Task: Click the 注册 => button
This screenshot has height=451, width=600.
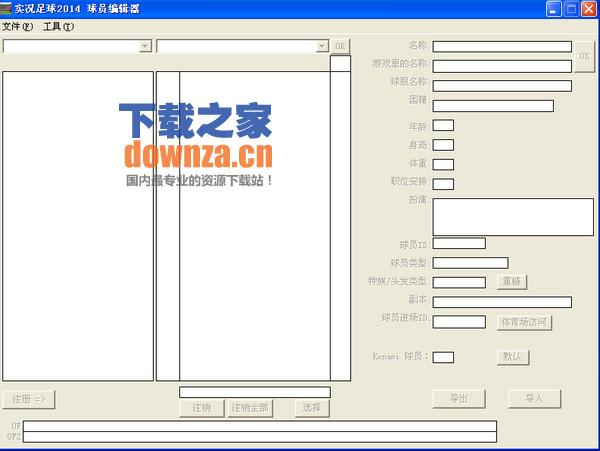Action: pos(29,399)
